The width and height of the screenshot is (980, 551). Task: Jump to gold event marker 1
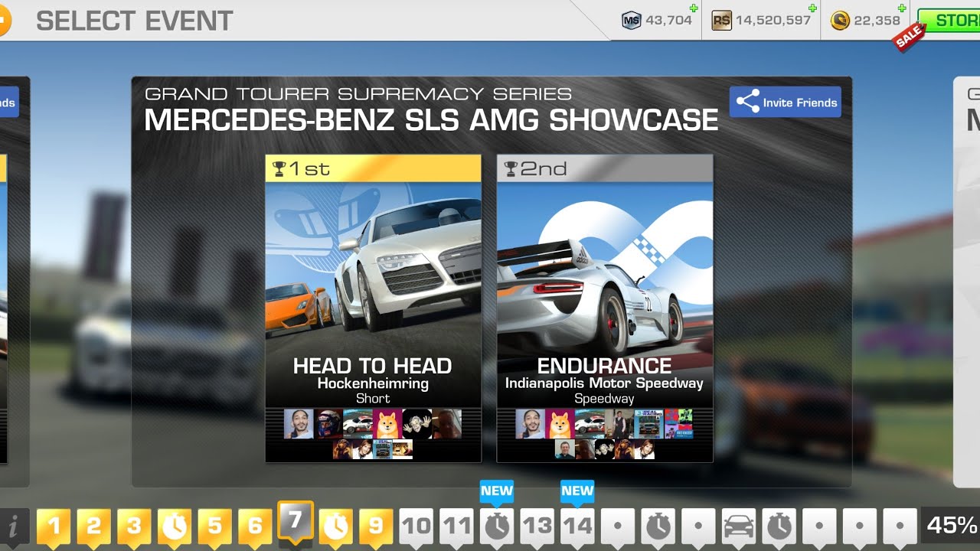(54, 527)
